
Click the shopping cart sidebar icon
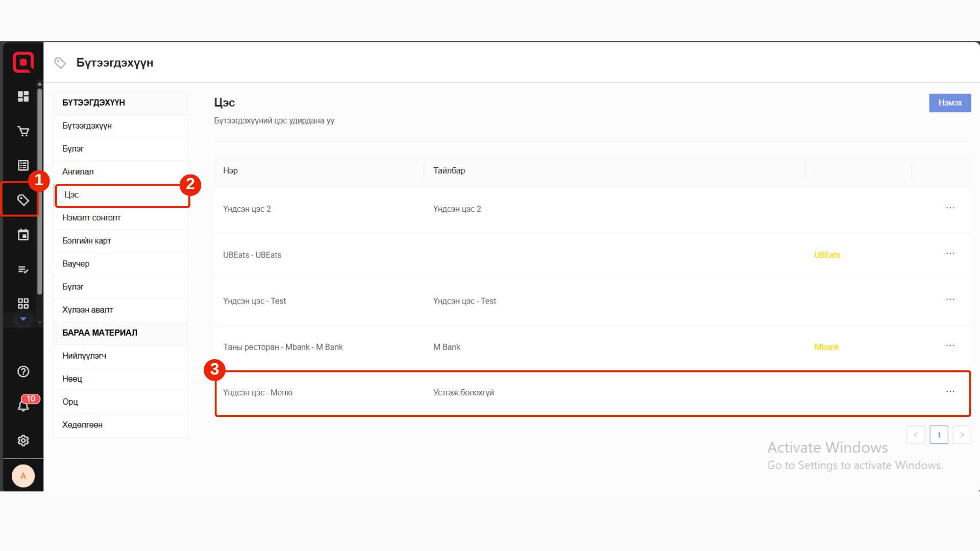tap(23, 131)
